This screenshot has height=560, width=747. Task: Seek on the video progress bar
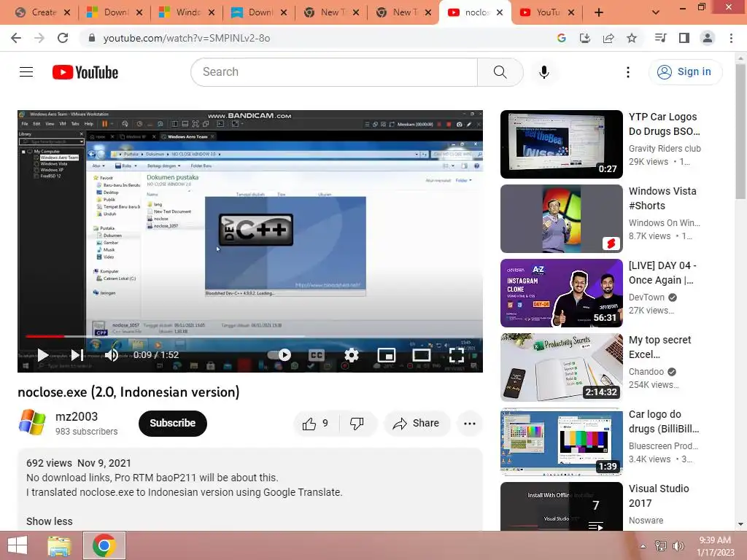250,336
